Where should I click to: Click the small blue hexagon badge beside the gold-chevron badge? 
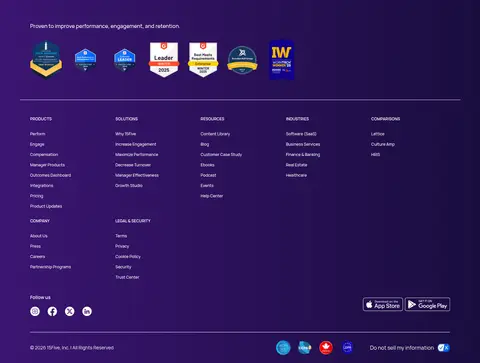pyautogui.click(x=85, y=60)
